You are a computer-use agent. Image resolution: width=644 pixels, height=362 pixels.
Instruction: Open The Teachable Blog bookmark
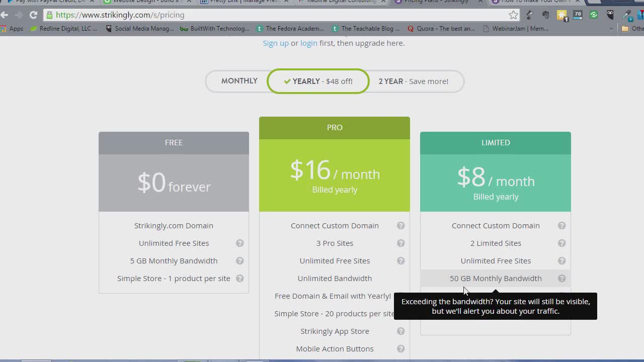coord(366,29)
